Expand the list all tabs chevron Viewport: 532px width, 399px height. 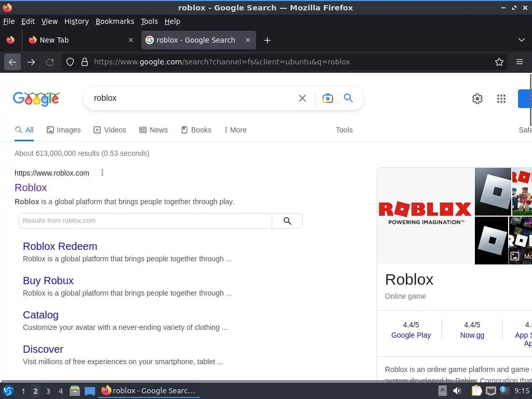click(x=522, y=40)
